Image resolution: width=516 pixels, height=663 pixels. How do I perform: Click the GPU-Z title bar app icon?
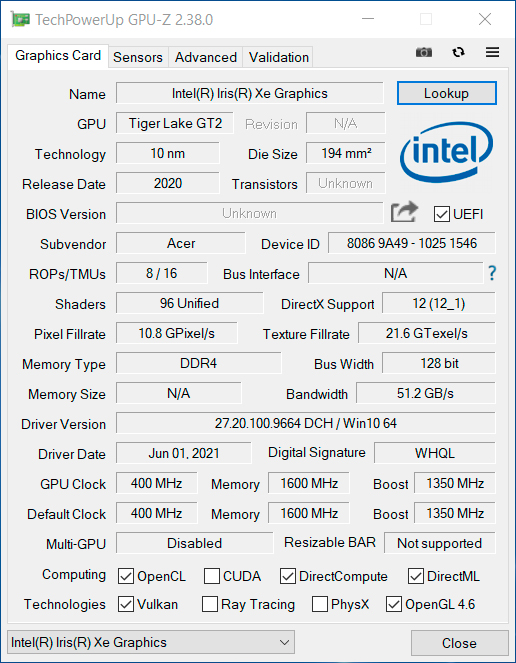[20, 19]
